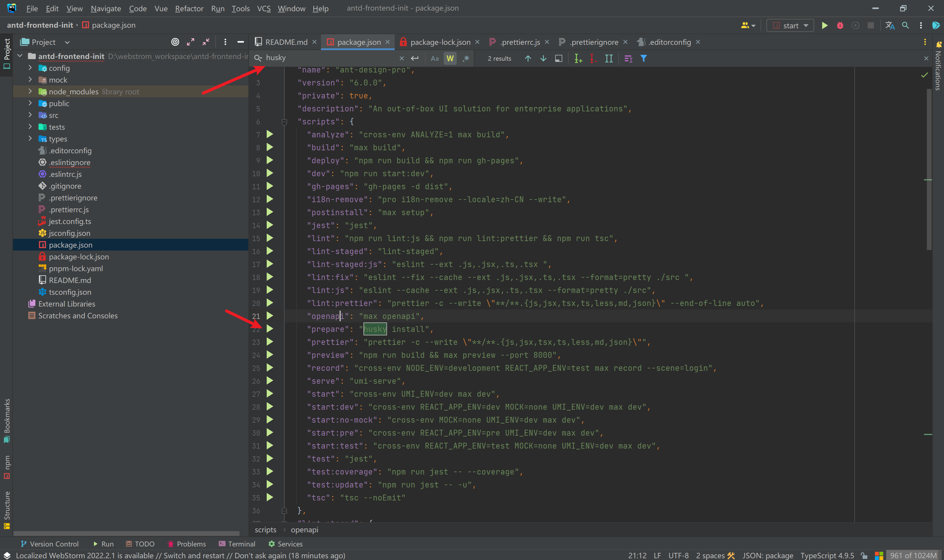
Task: Insert new line in search field
Action: click(x=414, y=58)
